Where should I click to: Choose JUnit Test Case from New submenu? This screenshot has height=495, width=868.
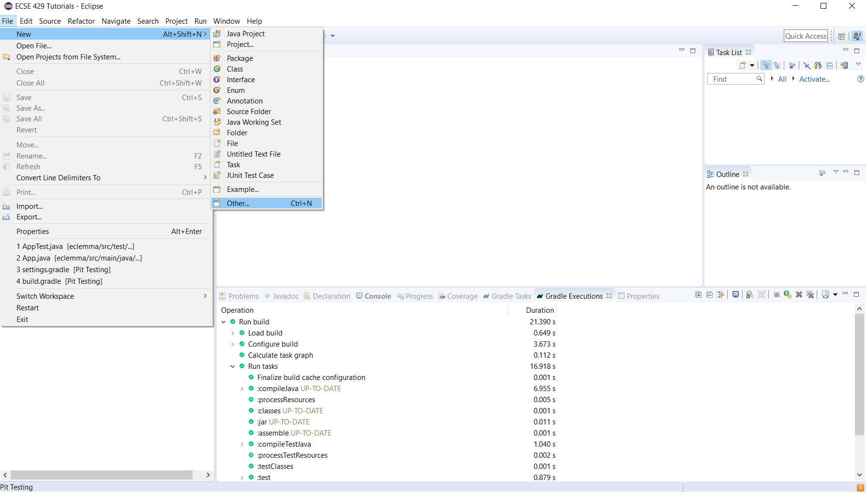click(250, 175)
